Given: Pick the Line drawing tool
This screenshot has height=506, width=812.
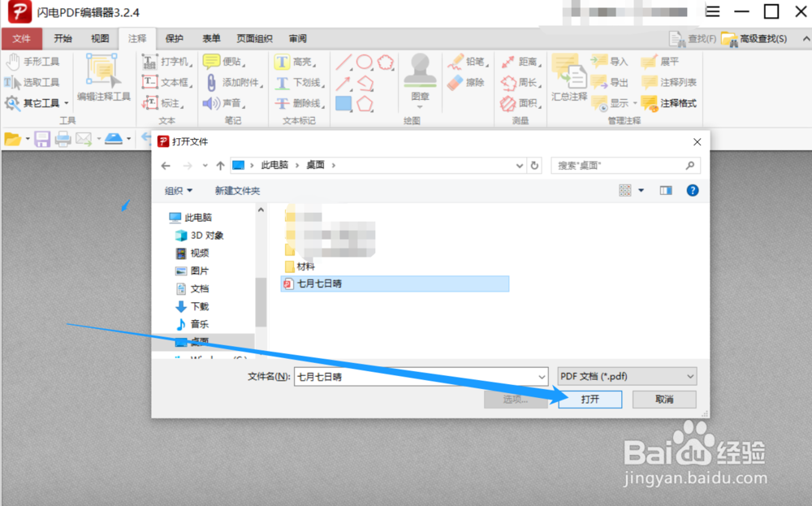Looking at the screenshot, I should tap(343, 63).
